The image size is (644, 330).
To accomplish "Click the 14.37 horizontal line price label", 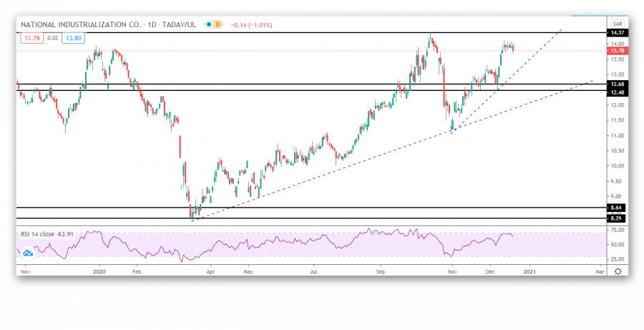I will [617, 33].
